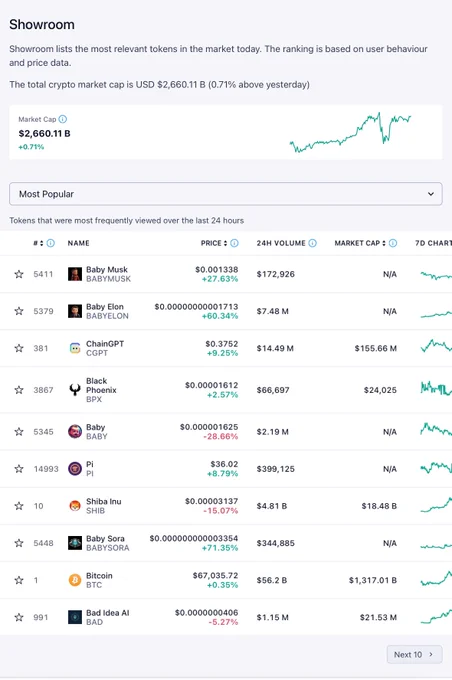Click Baby Sora's +71.35% change

tap(220, 548)
